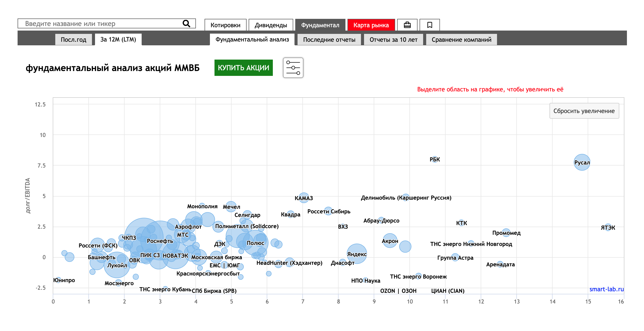Click the ЧКПЗ label
The width and height of the screenshot is (644, 331).
129,238
